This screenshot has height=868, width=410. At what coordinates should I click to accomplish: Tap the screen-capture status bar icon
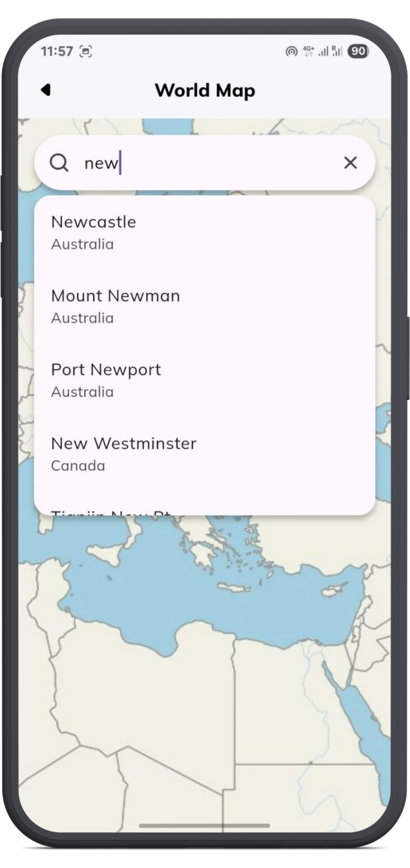[x=86, y=51]
